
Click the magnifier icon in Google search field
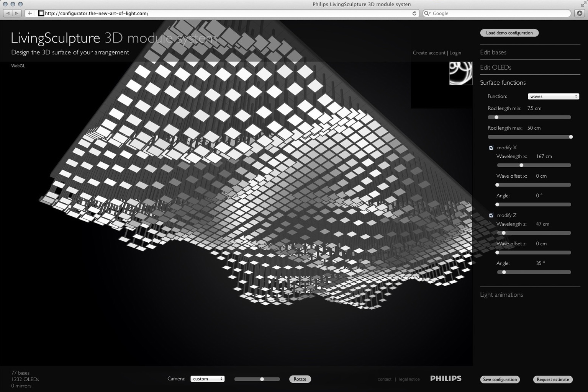pyautogui.click(x=427, y=13)
